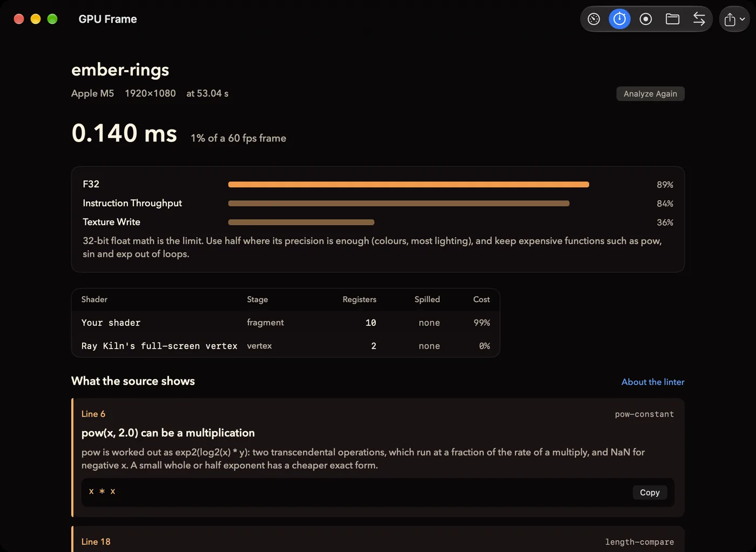The height and width of the screenshot is (552, 756).
Task: Click the 99% cost value
Action: tap(482, 323)
